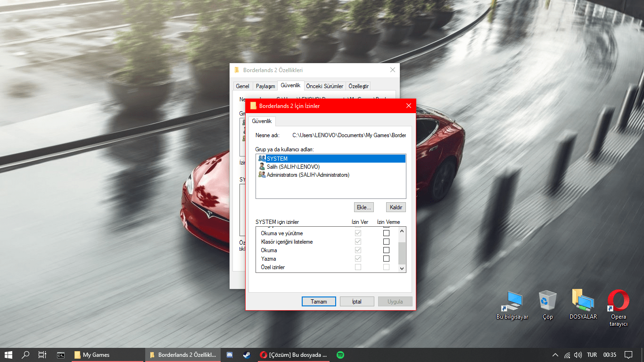Show hidden system tray icons
The width and height of the screenshot is (644, 362).
[555, 355]
